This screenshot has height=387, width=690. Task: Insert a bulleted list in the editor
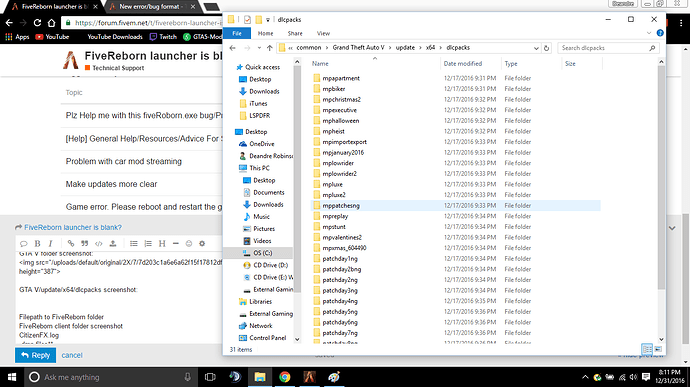133,243
